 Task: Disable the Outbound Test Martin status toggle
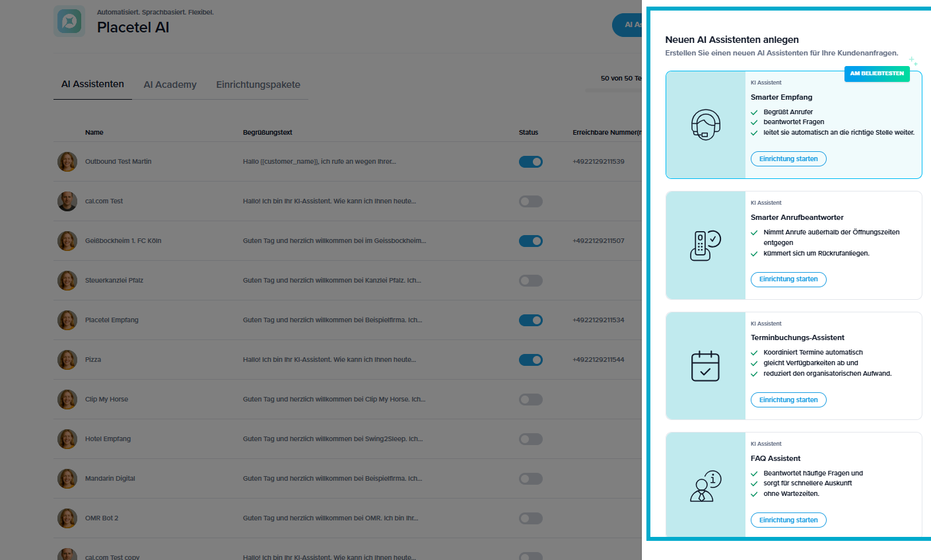[x=531, y=162]
